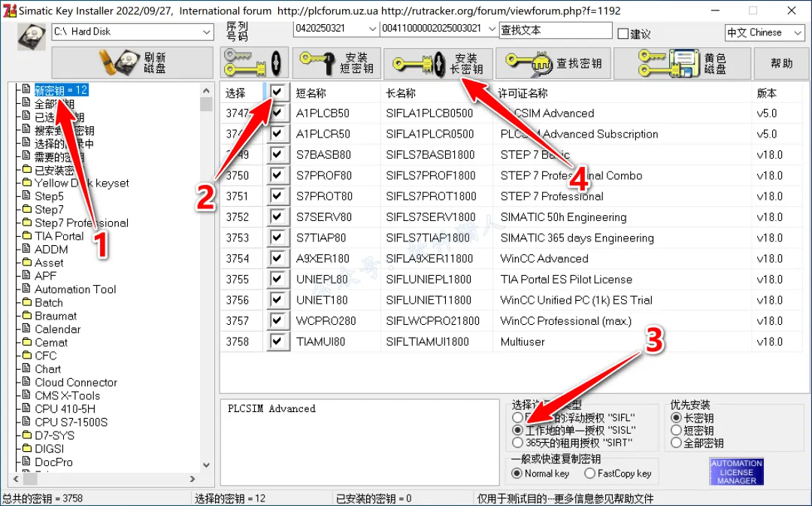Screen dimensions: 812x506
Task: Click the ADDM document icon
Action: click(x=26, y=249)
